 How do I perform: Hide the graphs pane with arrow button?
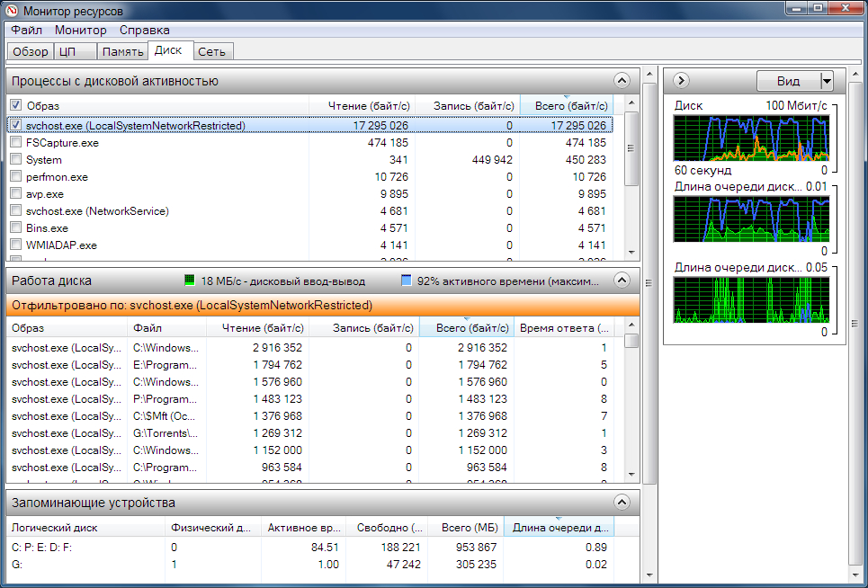click(681, 81)
